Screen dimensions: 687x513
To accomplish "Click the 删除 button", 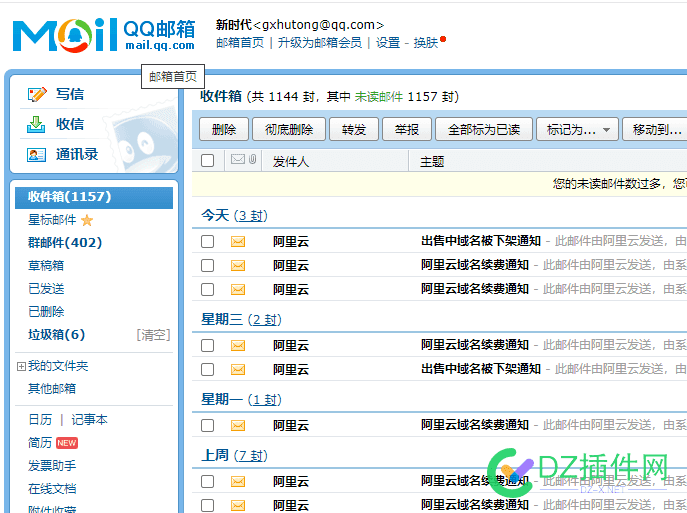I will tap(224, 129).
